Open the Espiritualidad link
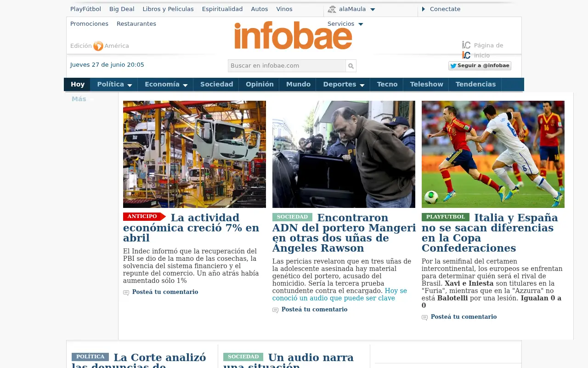Screen dimensions: 588x368 click(222, 9)
